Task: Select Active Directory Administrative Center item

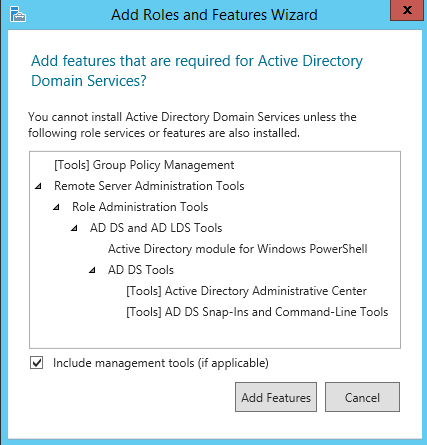Action: pos(246,291)
